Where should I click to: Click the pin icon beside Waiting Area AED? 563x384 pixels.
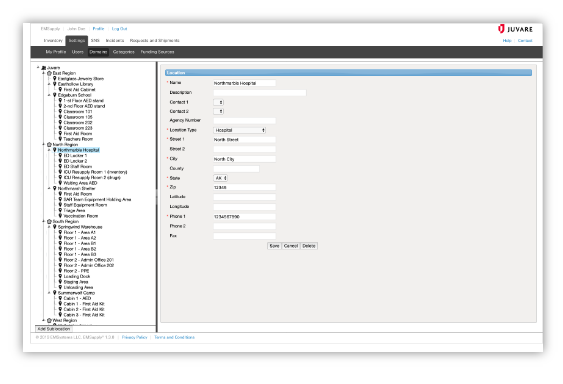coord(60,183)
